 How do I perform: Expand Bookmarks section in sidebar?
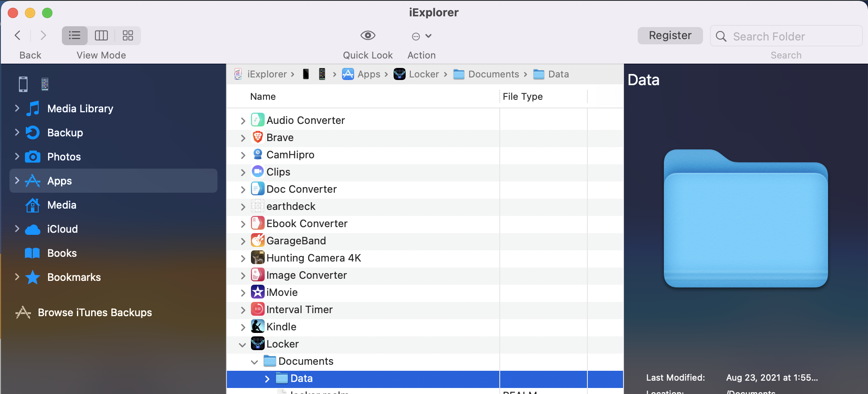(17, 277)
